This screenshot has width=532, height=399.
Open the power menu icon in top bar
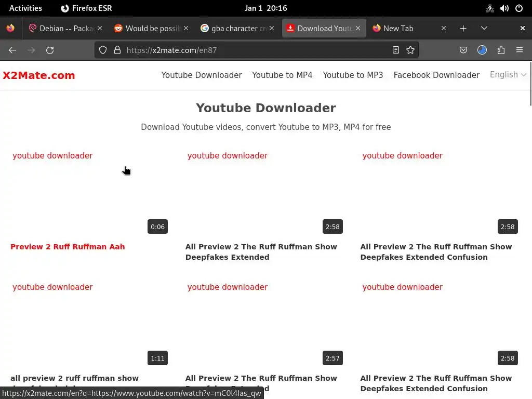[x=519, y=8]
